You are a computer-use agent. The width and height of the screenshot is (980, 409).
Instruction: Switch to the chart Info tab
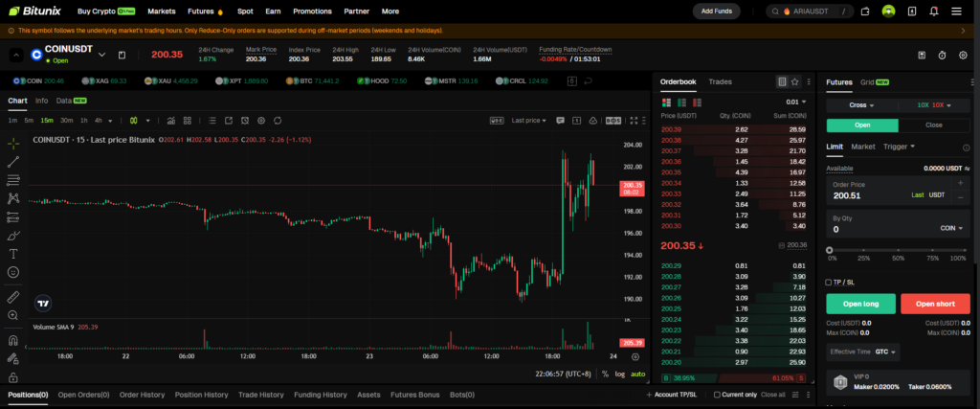click(41, 100)
